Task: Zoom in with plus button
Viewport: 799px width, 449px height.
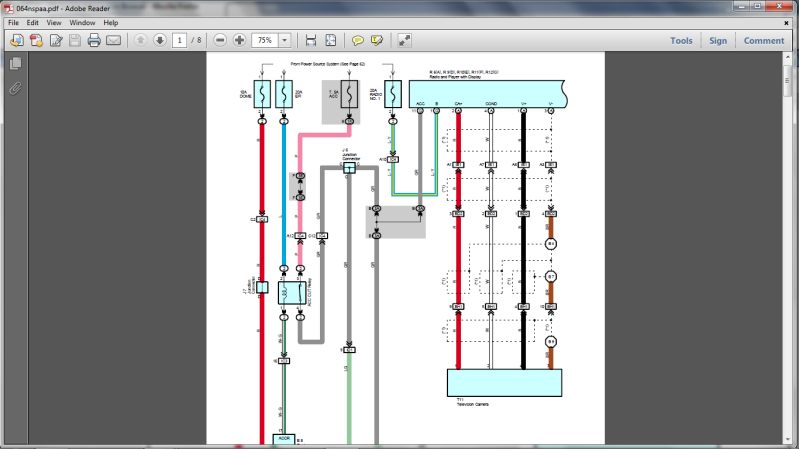Action: click(239, 41)
